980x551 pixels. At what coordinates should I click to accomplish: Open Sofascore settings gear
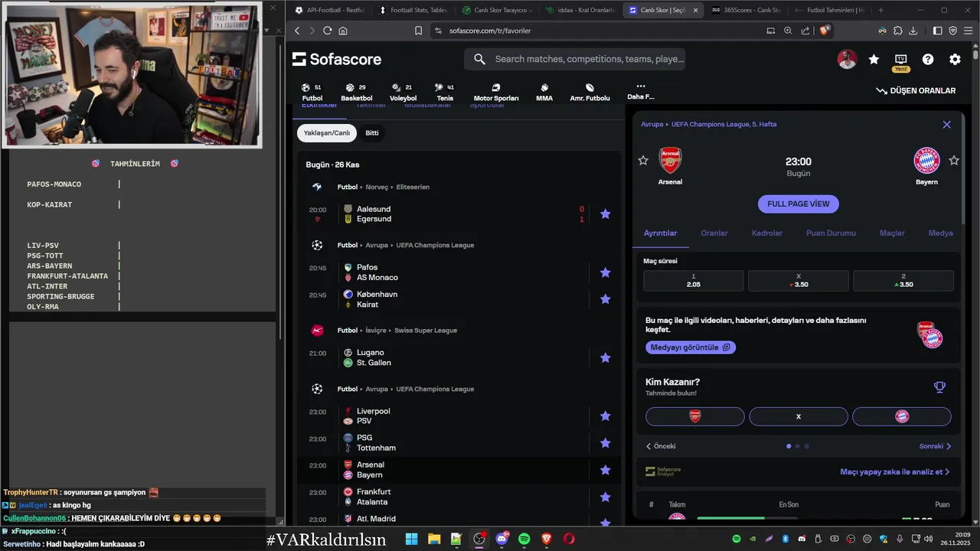pyautogui.click(x=955, y=59)
